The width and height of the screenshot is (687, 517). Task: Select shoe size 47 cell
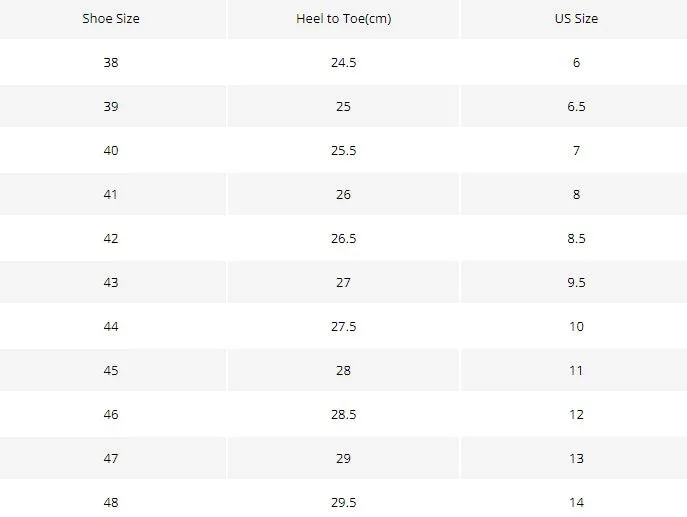point(111,459)
